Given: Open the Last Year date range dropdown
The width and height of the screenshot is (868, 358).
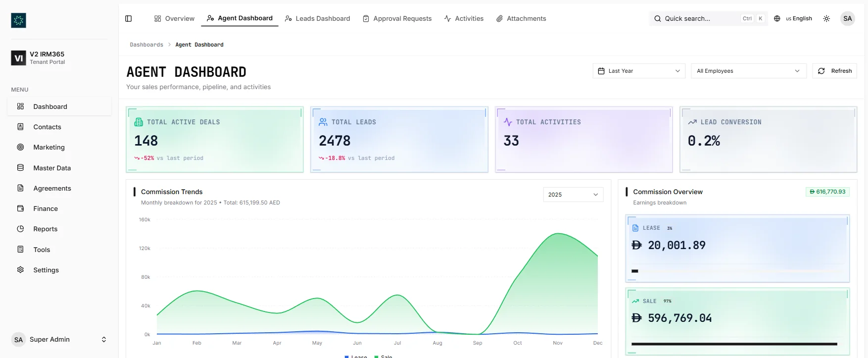Looking at the screenshot, I should 638,71.
